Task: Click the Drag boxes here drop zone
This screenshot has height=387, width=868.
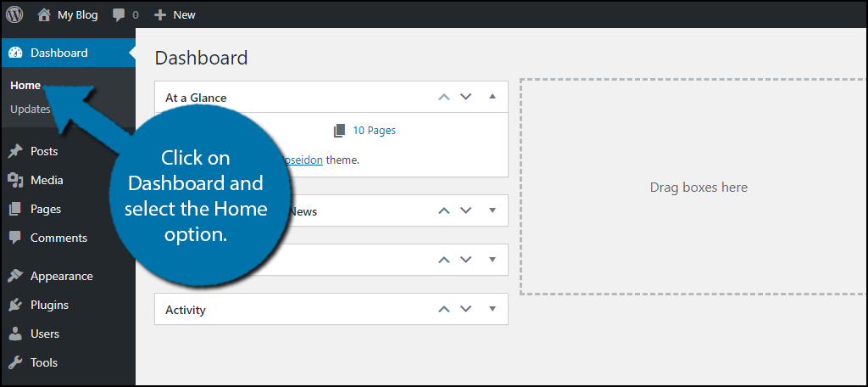Action: coord(698,187)
